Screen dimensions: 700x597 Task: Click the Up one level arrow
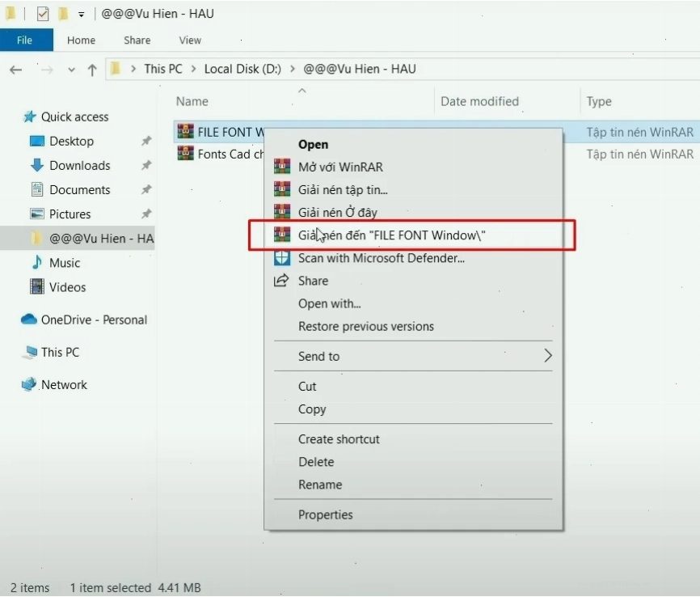coord(92,70)
